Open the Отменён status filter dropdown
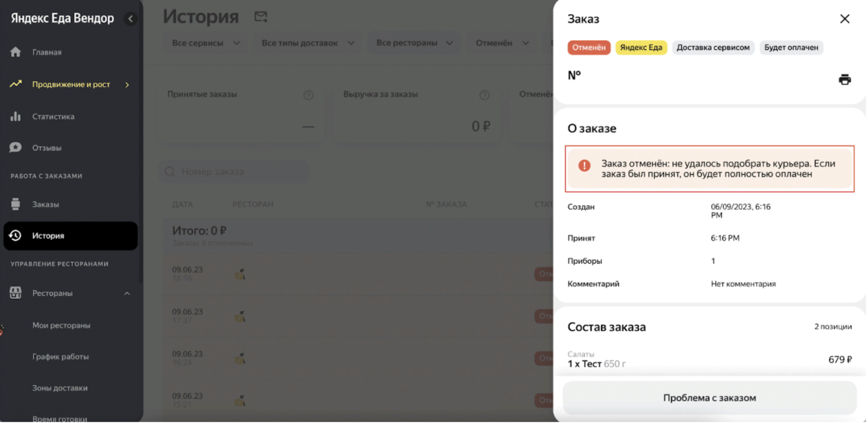The height and width of the screenshot is (423, 868). click(x=502, y=43)
